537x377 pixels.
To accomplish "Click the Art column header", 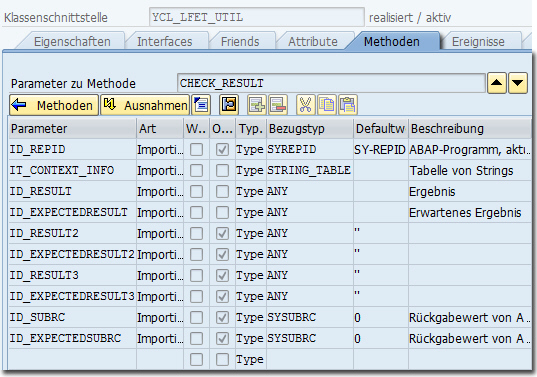I will pos(160,129).
